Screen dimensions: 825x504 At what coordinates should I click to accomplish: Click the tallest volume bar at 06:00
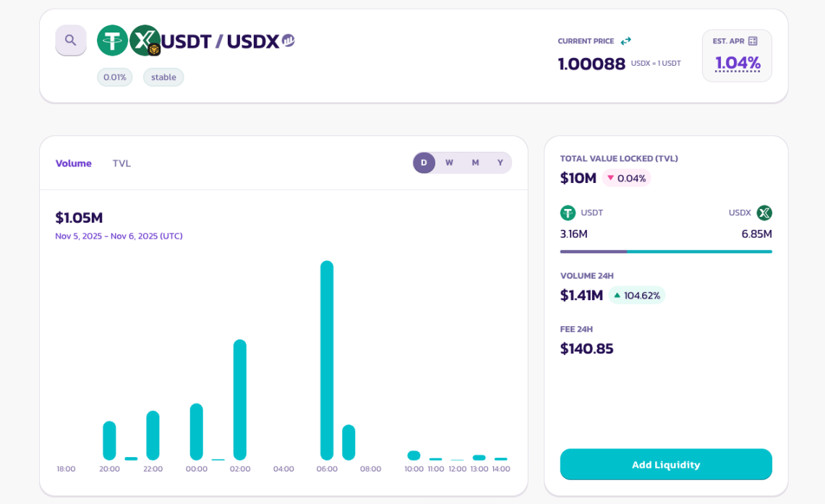326,362
